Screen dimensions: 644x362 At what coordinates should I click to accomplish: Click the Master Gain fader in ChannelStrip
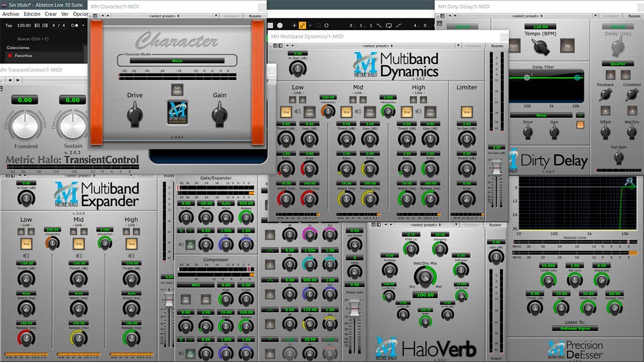tap(354, 309)
